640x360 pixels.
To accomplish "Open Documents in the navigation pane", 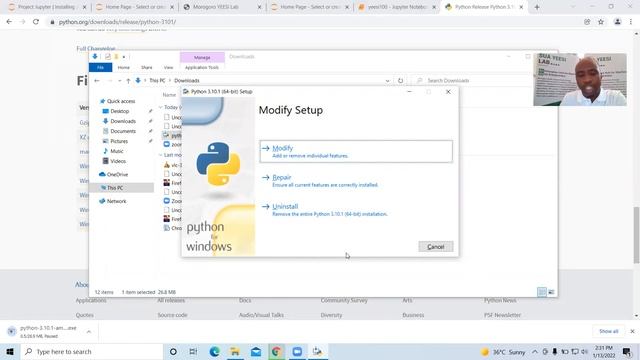I will click(x=123, y=131).
